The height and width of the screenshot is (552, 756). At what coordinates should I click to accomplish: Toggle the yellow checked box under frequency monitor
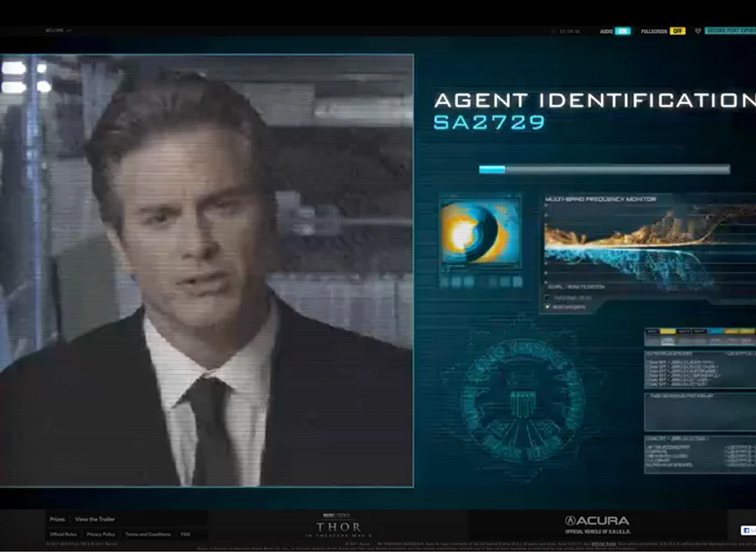pos(547,307)
